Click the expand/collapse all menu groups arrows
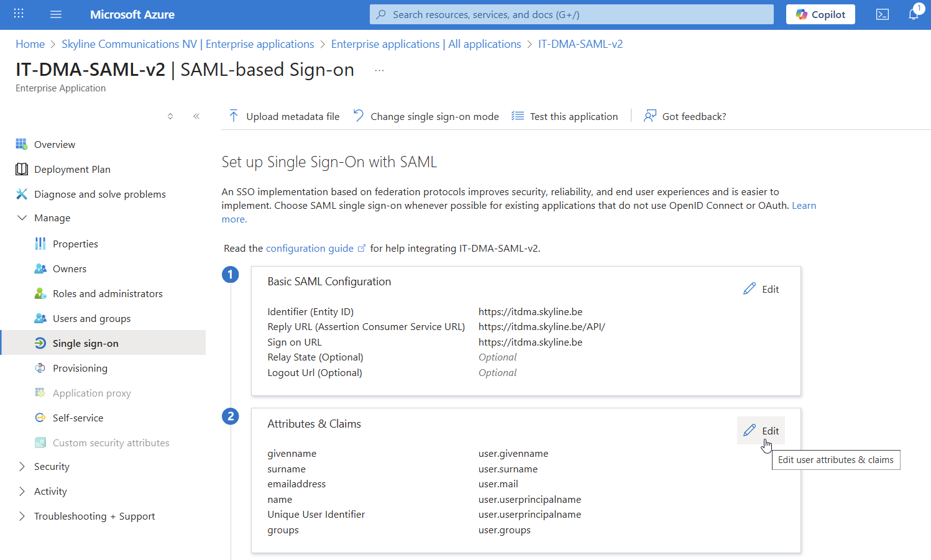931x560 pixels. [170, 116]
